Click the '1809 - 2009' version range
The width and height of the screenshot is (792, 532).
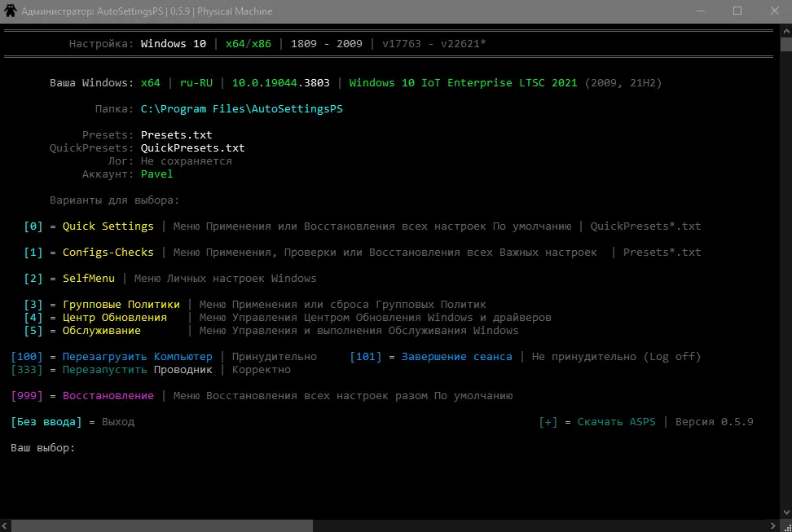[326, 44]
